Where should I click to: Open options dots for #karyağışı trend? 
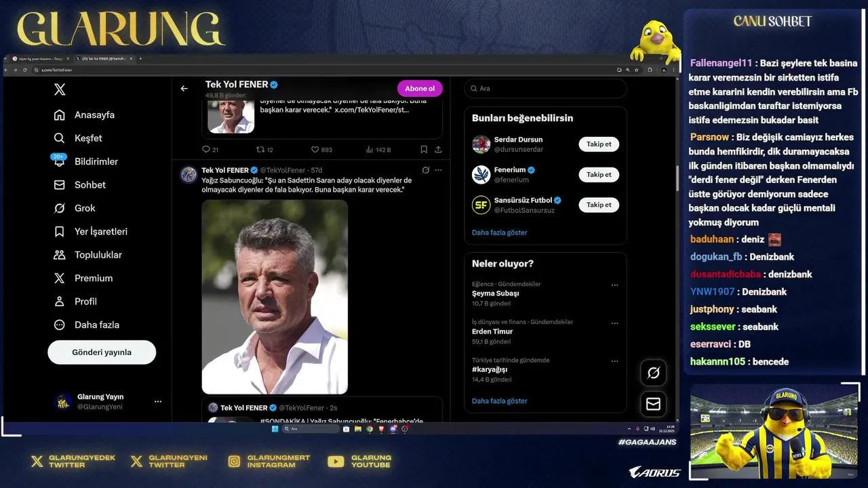tap(614, 361)
